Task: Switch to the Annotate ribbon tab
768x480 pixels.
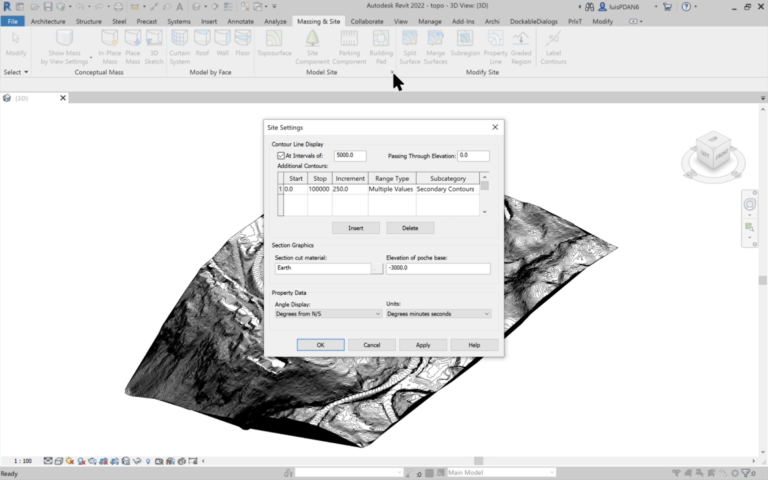Action: pos(240,21)
